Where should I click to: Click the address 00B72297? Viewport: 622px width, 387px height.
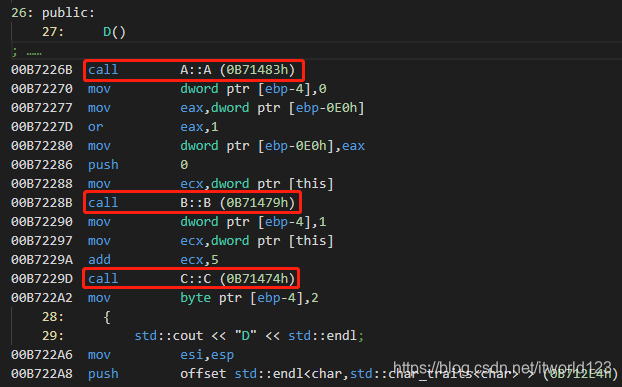(42, 241)
